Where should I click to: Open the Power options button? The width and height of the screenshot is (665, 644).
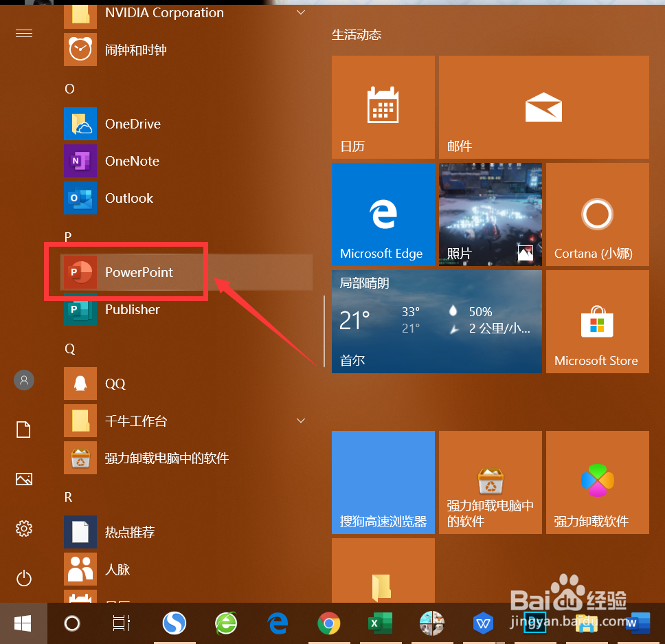tap(24, 578)
